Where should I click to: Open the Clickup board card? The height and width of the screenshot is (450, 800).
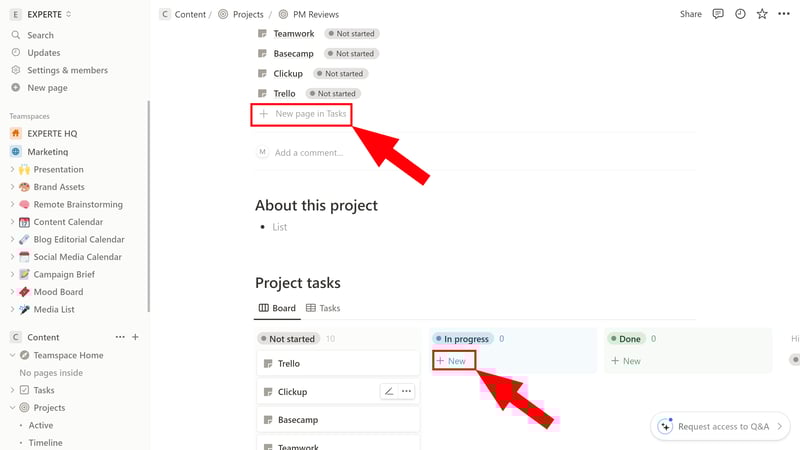coord(338,392)
